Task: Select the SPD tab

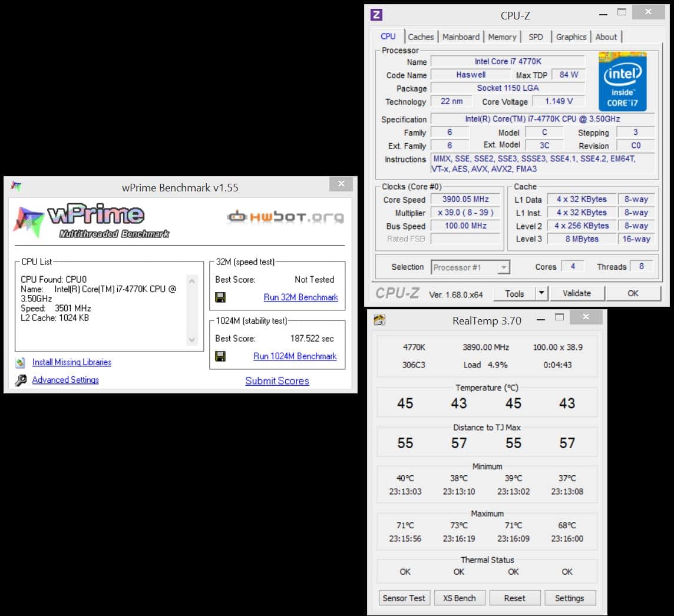Action: click(x=536, y=37)
